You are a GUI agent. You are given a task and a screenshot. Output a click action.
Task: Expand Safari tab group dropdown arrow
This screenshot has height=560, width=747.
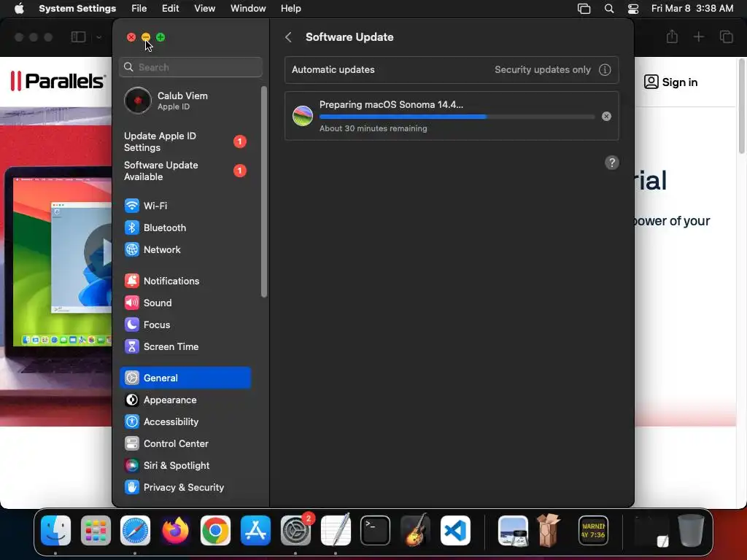[x=98, y=37]
